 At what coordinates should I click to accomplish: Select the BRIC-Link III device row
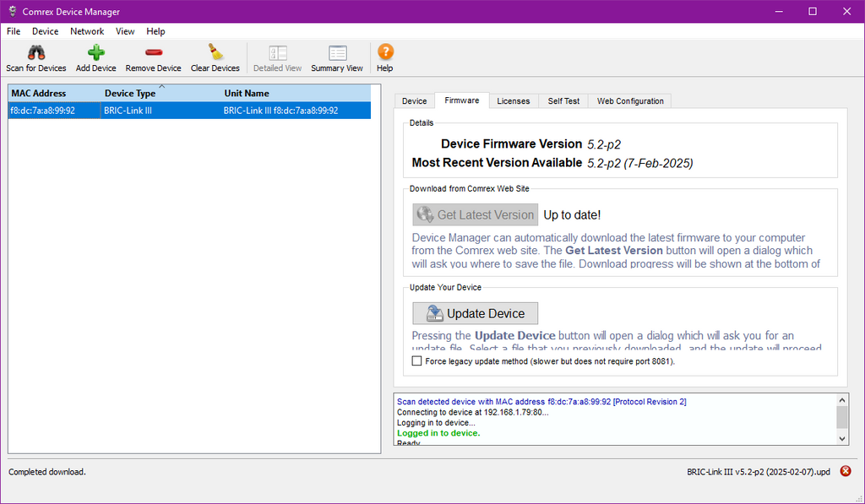point(189,111)
